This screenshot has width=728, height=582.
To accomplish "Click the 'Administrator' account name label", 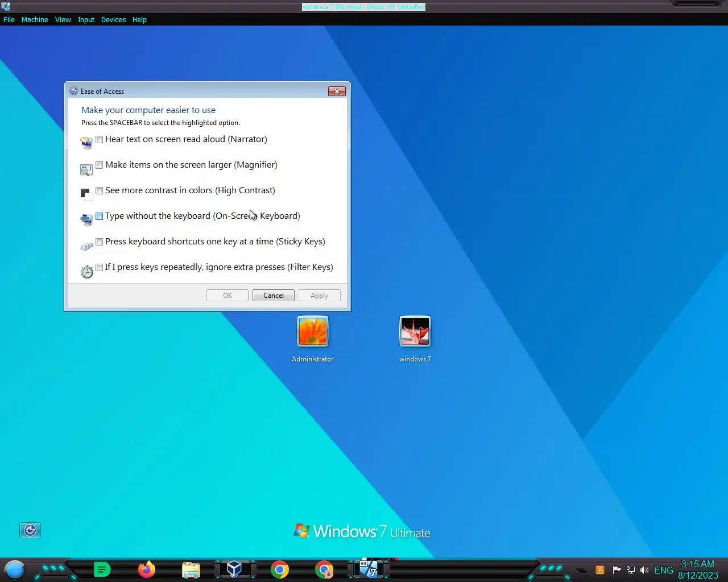I will (x=313, y=359).
